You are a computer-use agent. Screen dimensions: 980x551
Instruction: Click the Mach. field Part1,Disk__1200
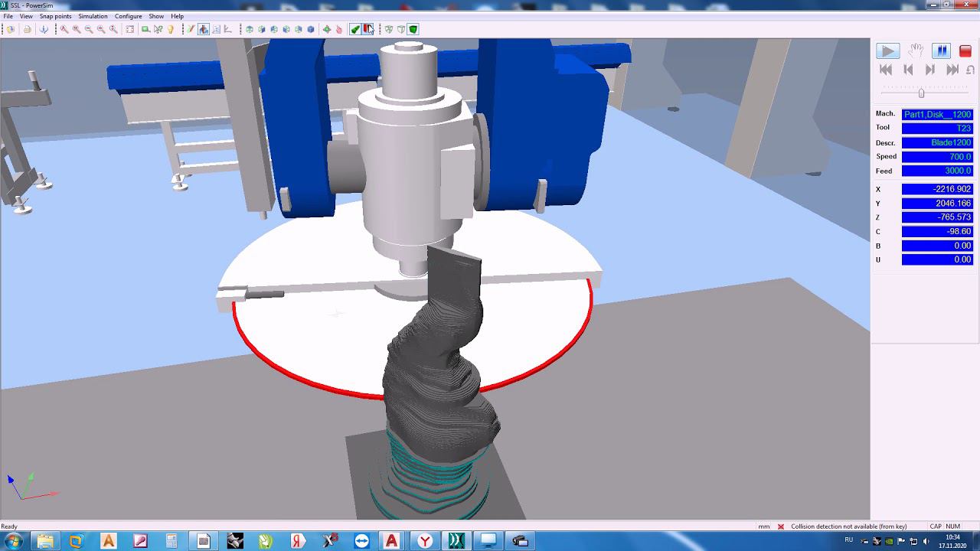click(x=937, y=114)
